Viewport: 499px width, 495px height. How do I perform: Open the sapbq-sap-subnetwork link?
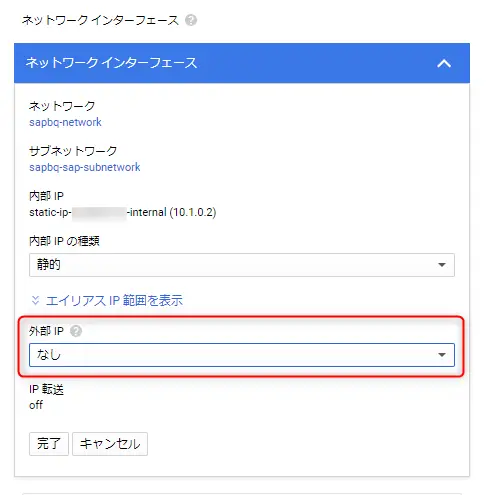(x=85, y=167)
